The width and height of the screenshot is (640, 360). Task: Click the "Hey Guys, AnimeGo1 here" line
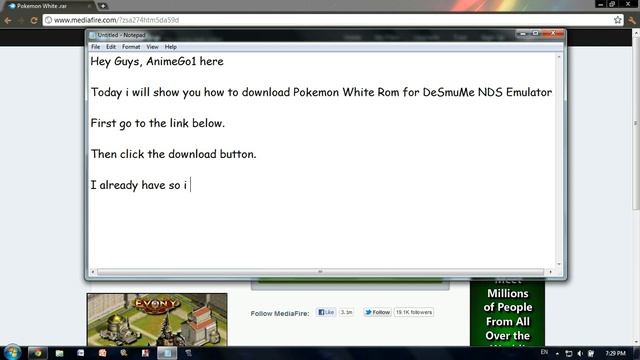click(157, 62)
